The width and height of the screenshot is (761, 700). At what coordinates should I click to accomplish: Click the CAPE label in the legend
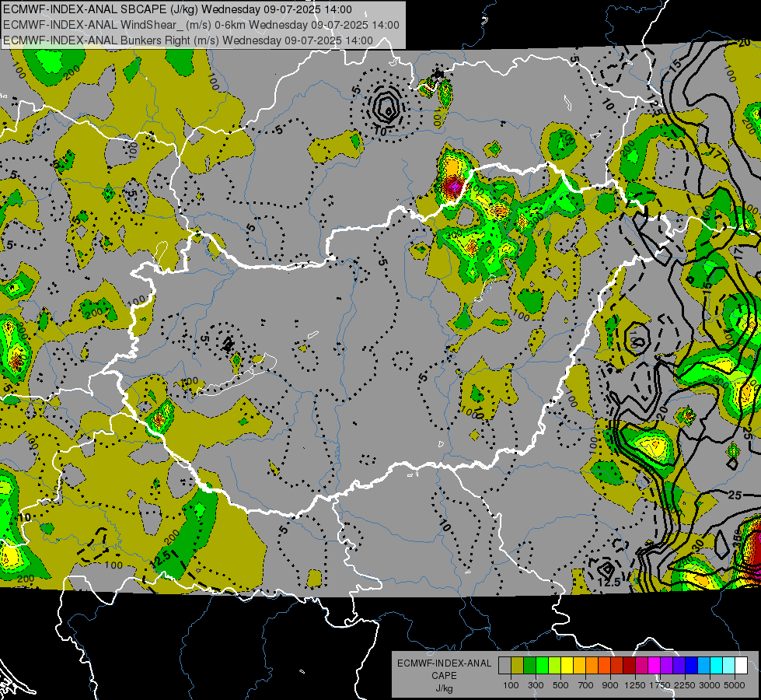click(444, 675)
